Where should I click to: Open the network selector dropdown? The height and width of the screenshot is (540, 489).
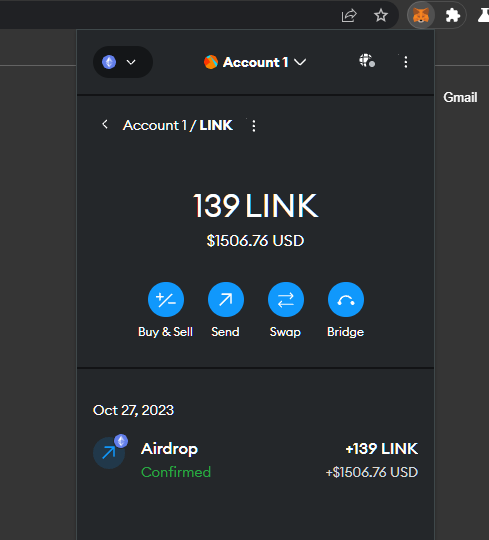123,62
